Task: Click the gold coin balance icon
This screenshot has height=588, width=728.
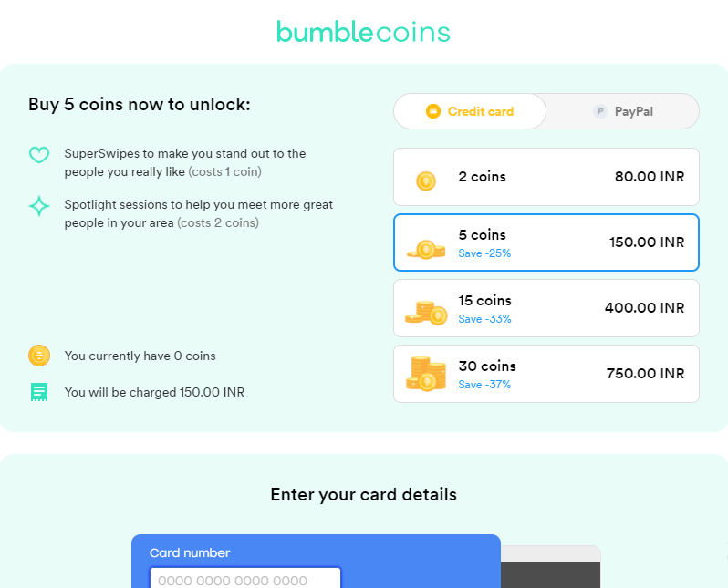Action: point(39,356)
